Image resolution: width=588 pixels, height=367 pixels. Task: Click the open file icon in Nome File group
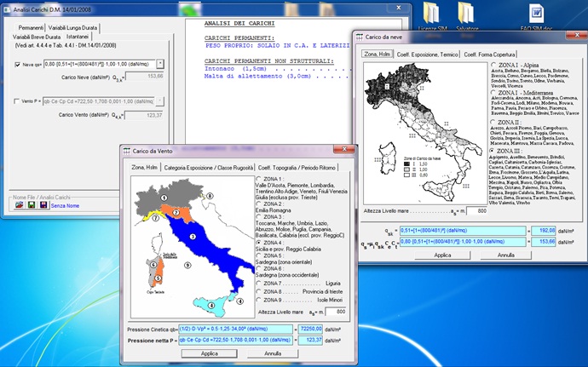(19, 205)
